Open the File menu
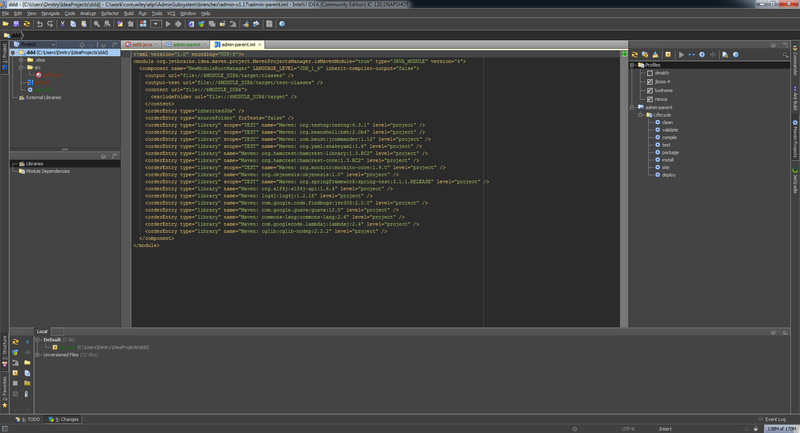The width and height of the screenshot is (800, 433). coord(6,13)
